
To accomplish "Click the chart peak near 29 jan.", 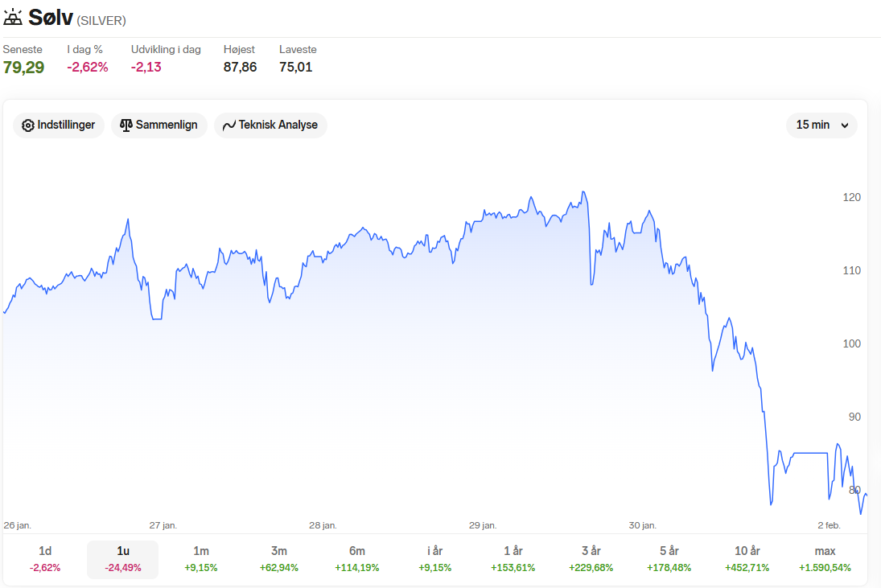I will click(x=584, y=192).
